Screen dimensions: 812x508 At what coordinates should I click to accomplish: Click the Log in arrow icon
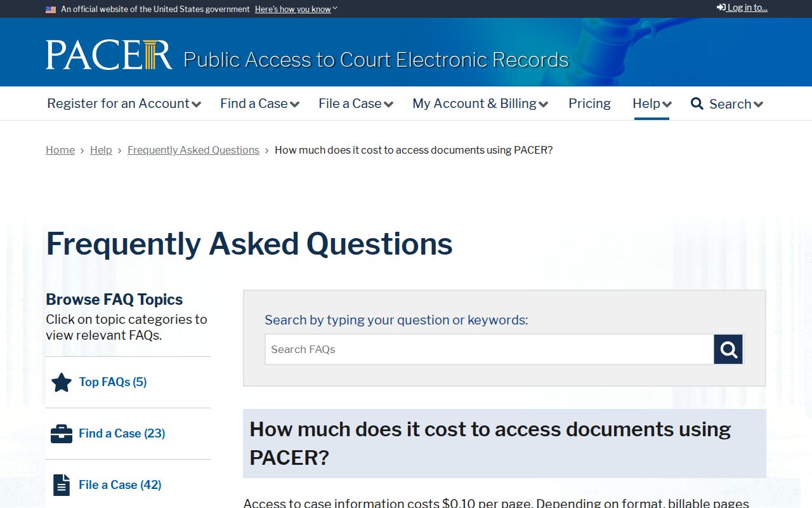721,8
